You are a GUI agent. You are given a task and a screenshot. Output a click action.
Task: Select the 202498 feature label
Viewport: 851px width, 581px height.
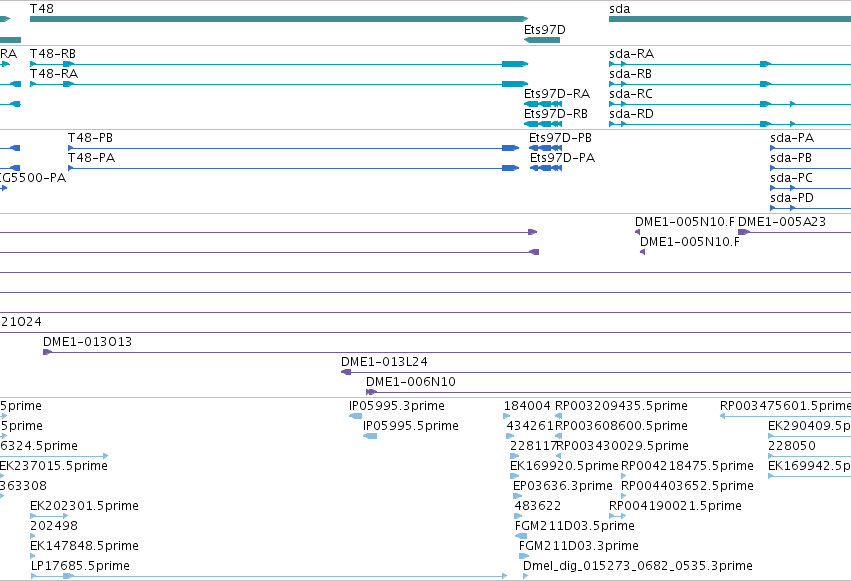pyautogui.click(x=54, y=526)
